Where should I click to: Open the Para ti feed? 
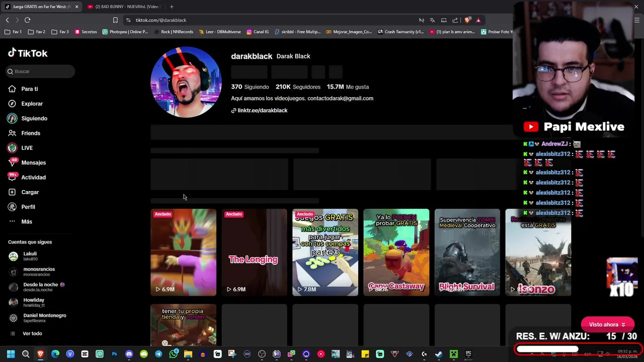click(23, 89)
